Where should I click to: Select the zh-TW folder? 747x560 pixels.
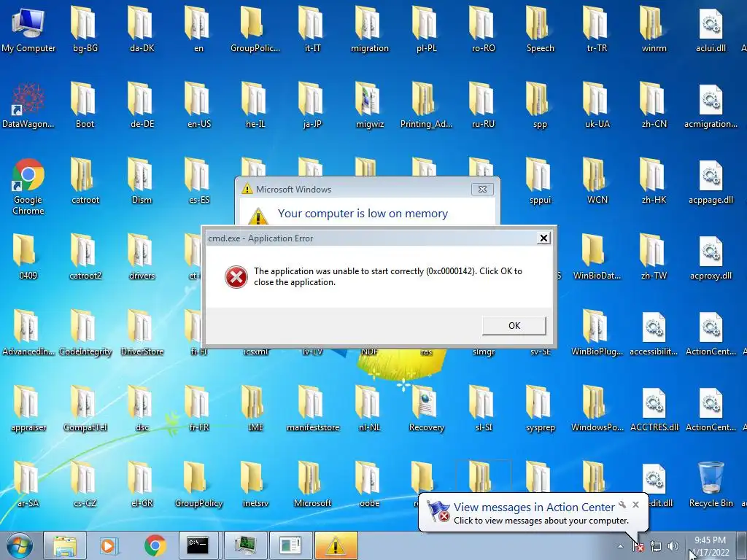pyautogui.click(x=654, y=257)
